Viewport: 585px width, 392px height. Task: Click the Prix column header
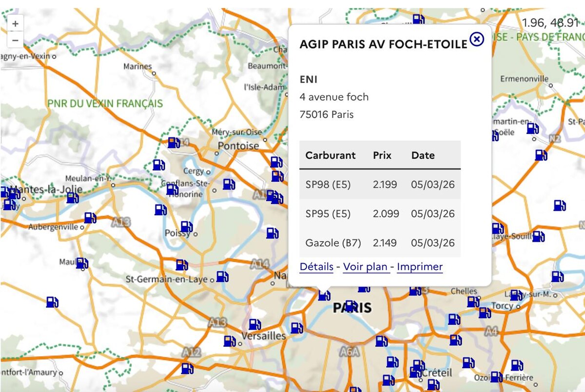382,155
